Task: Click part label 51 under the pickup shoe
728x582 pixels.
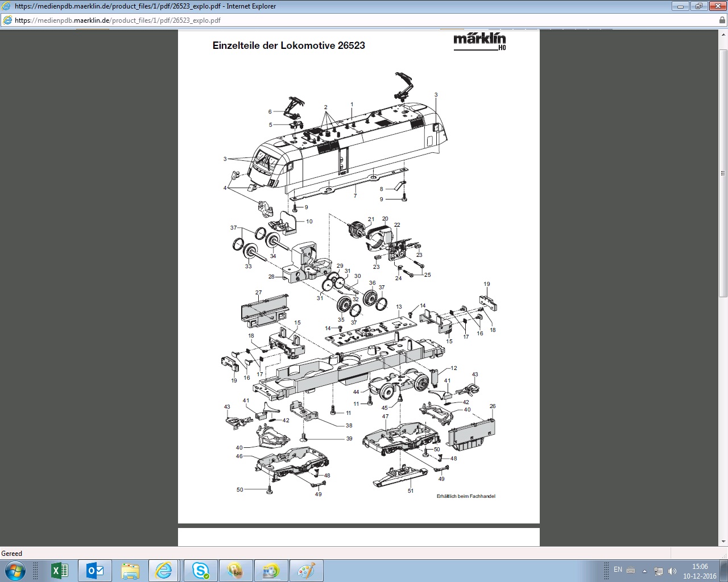Action: (x=411, y=491)
